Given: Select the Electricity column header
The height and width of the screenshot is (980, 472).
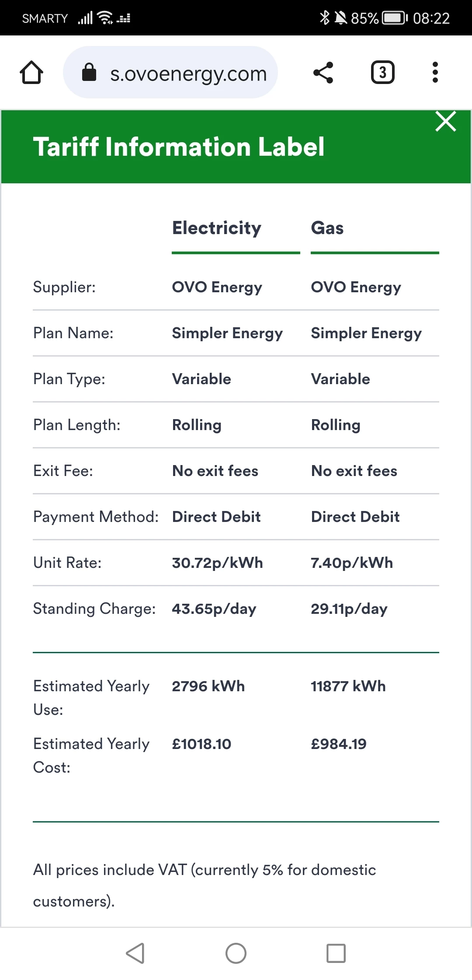Looking at the screenshot, I should coord(217,228).
